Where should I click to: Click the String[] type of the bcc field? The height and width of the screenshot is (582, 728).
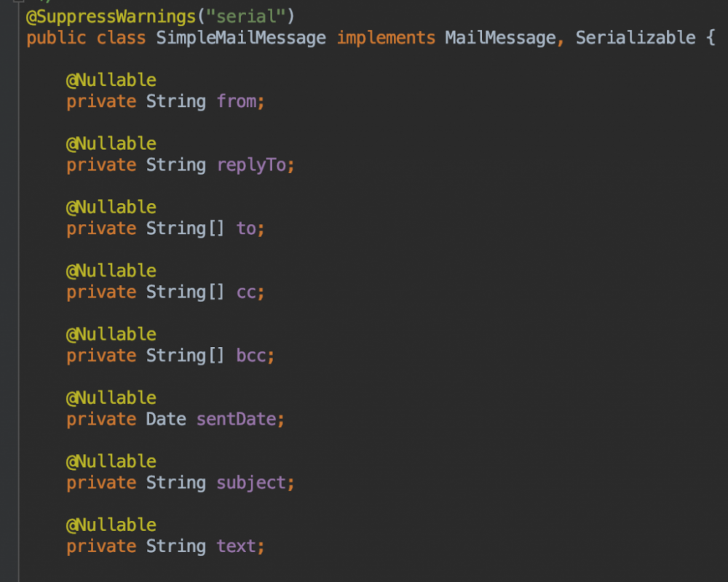click(x=186, y=356)
